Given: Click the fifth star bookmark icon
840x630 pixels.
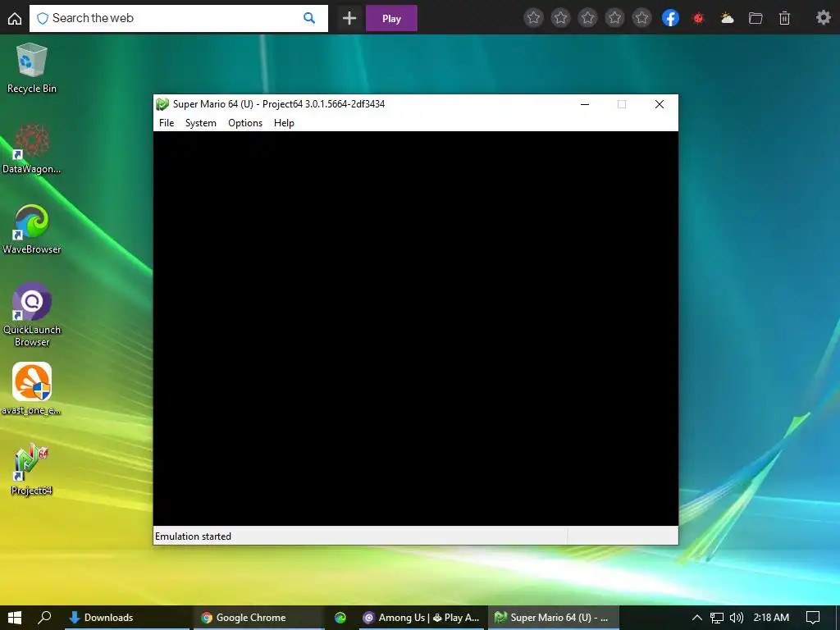Looking at the screenshot, I should (x=641, y=18).
